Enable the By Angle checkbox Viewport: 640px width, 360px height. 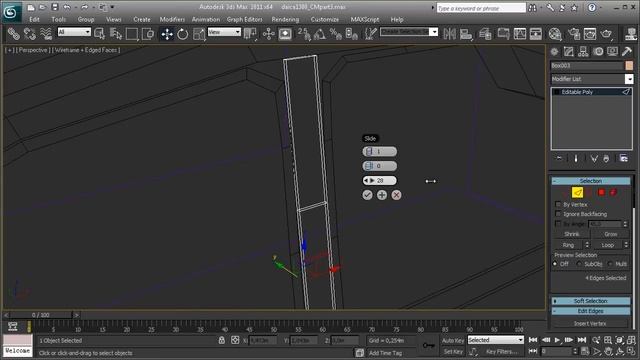click(x=558, y=224)
